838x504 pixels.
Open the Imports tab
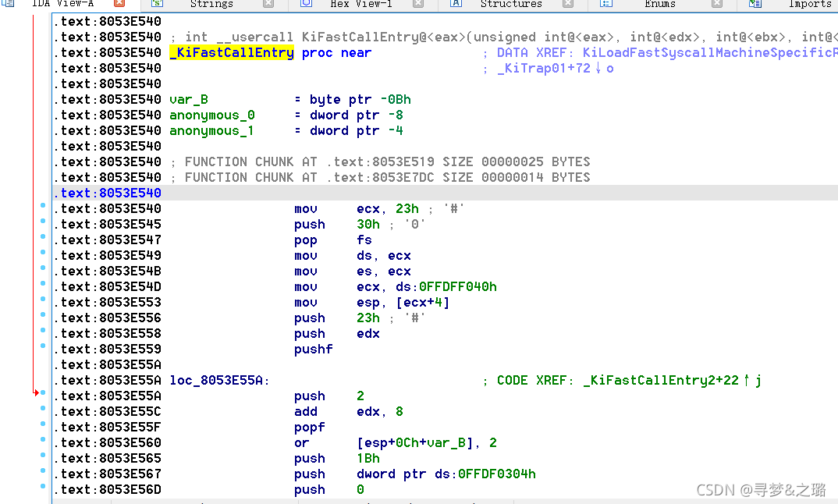pos(810,4)
